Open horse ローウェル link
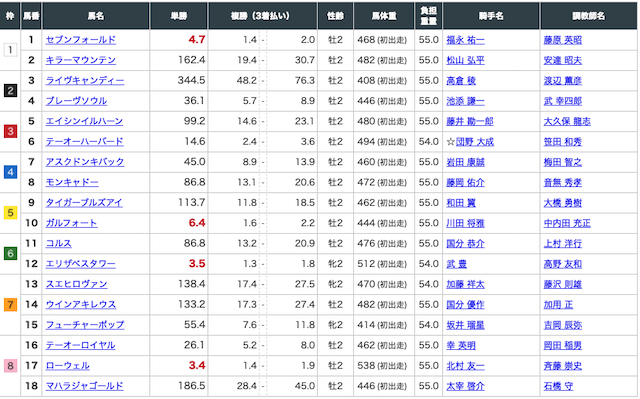 (68, 366)
